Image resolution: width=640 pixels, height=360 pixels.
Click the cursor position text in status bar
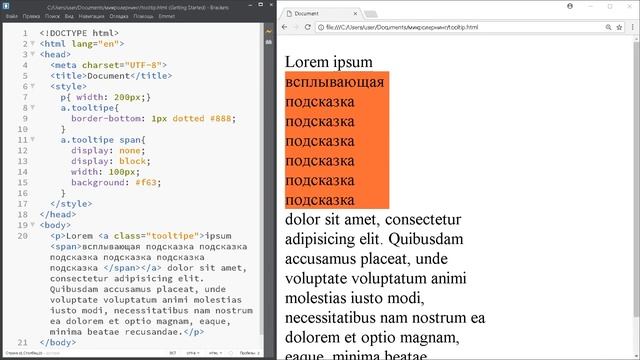coord(24,353)
